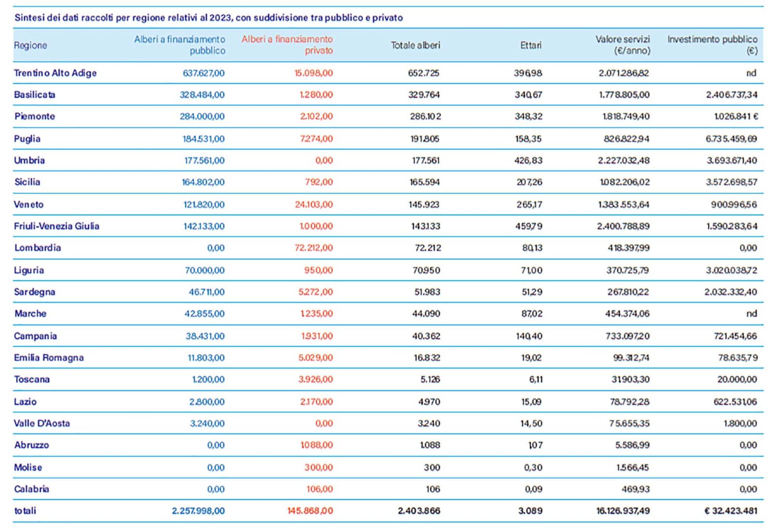Click the 'Molise' row label
Viewport: 775px width, 532px height.
(28, 467)
